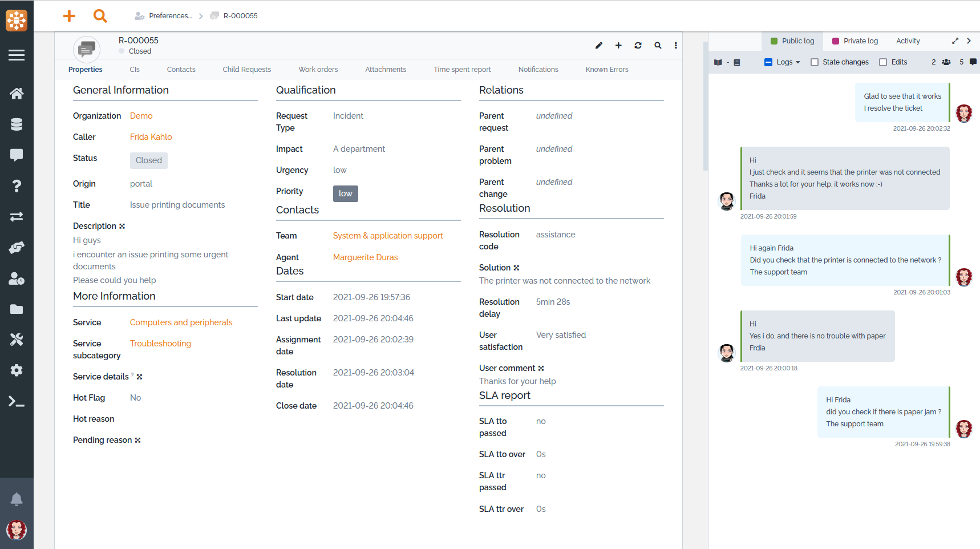The height and width of the screenshot is (549, 980).
Task: Enable the Edits checkbox
Action: [x=883, y=62]
